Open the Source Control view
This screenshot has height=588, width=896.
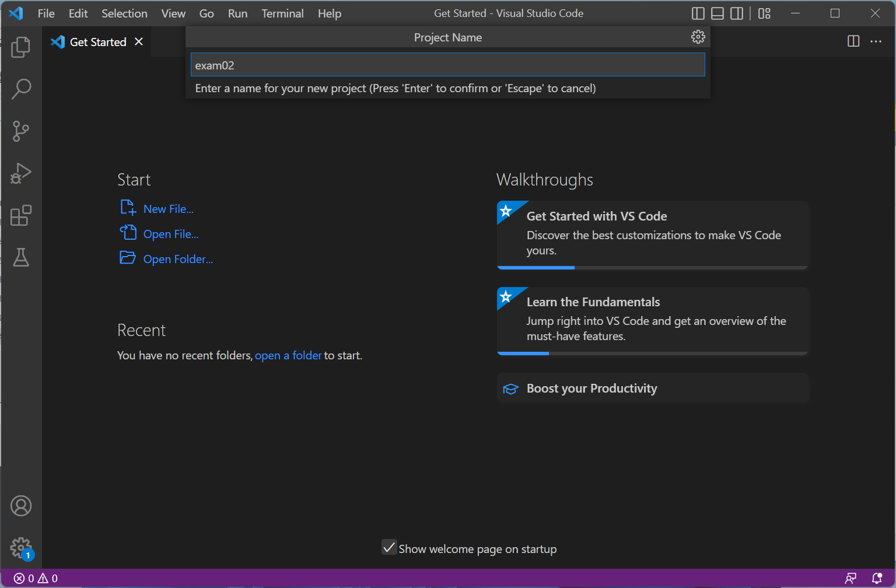click(21, 131)
